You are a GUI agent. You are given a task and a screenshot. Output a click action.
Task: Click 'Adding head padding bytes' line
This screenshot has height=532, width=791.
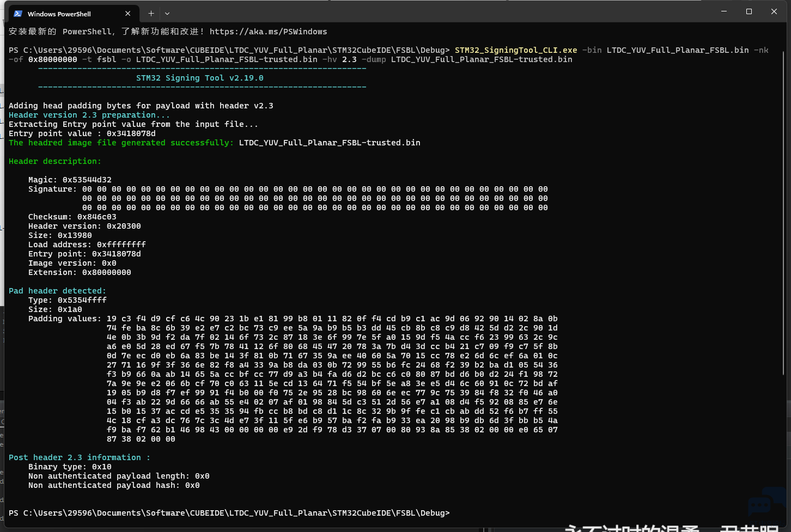coord(141,106)
